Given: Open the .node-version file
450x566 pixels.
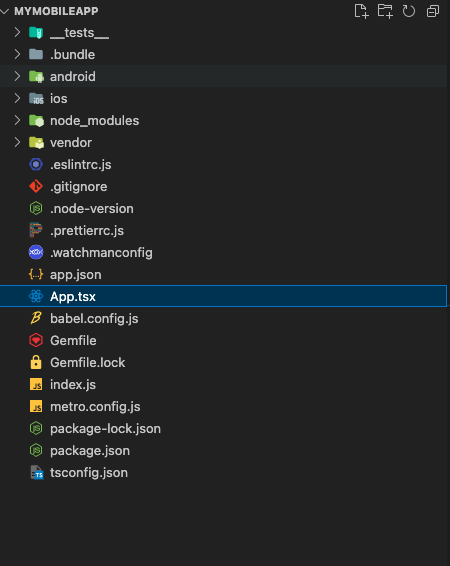Looking at the screenshot, I should [92, 209].
